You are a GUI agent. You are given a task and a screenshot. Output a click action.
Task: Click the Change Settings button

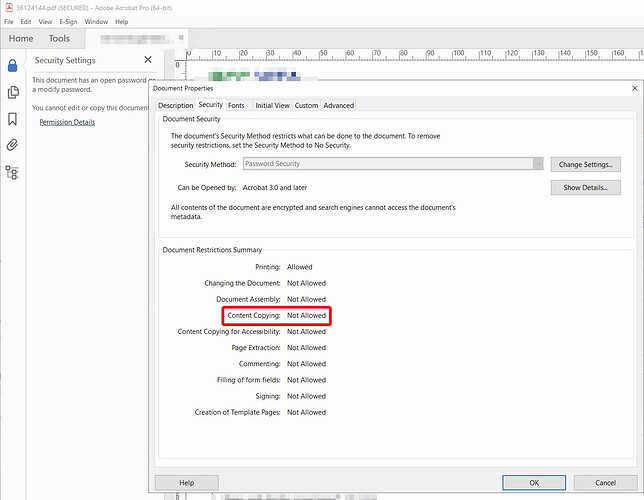click(x=585, y=164)
